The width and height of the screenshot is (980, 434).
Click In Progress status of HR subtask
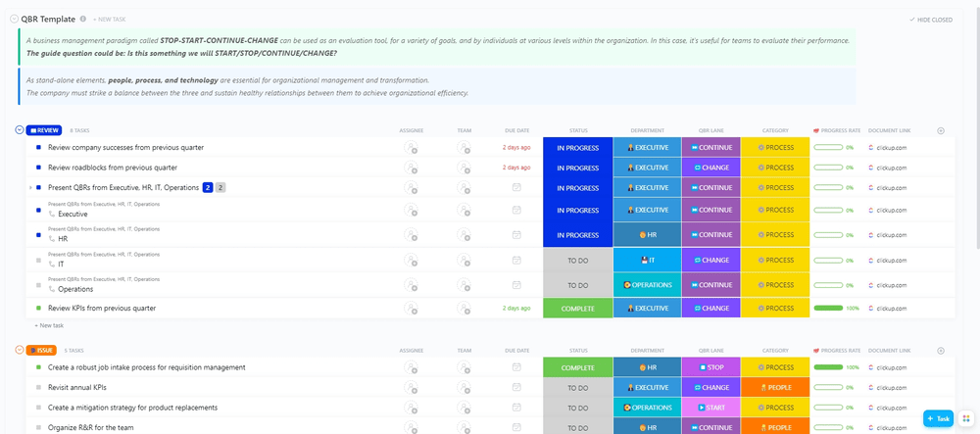point(577,235)
